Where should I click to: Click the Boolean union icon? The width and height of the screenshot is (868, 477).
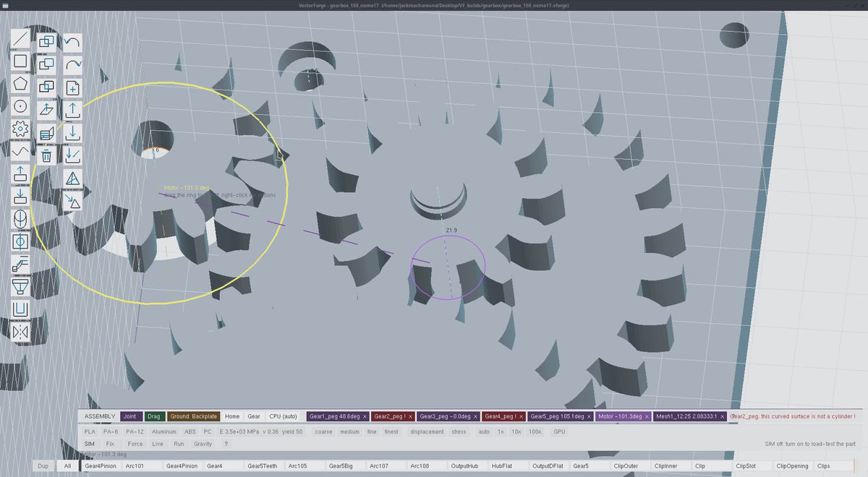pyautogui.click(x=46, y=43)
